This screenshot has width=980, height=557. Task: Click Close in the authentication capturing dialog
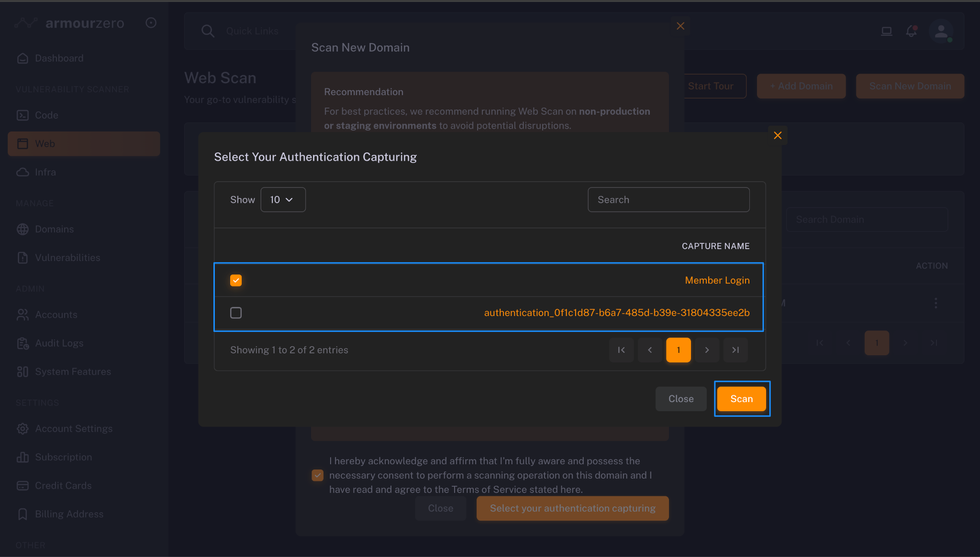[x=680, y=399]
